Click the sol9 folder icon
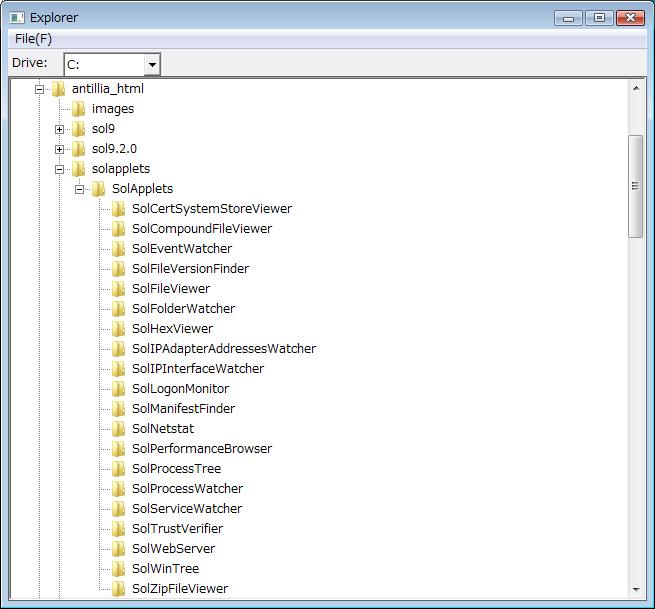 click(x=78, y=129)
